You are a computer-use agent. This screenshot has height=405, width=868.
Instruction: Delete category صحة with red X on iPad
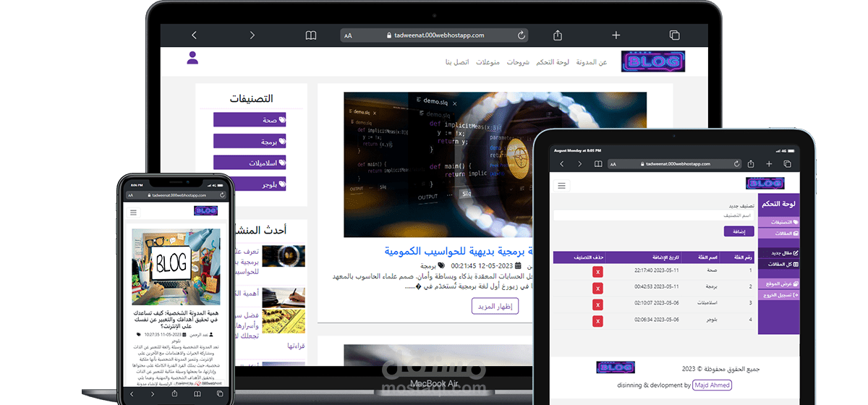pyautogui.click(x=597, y=271)
